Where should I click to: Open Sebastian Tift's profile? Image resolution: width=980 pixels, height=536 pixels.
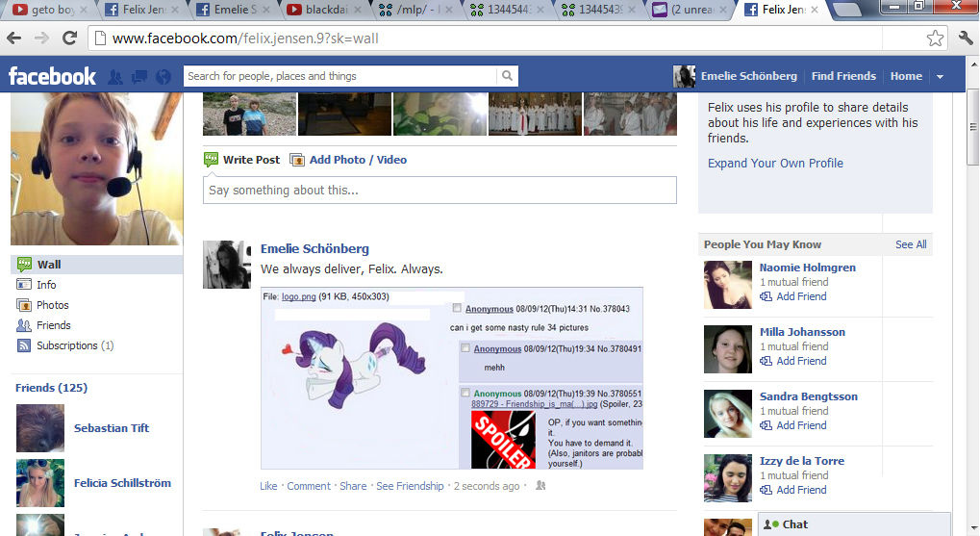click(112, 428)
